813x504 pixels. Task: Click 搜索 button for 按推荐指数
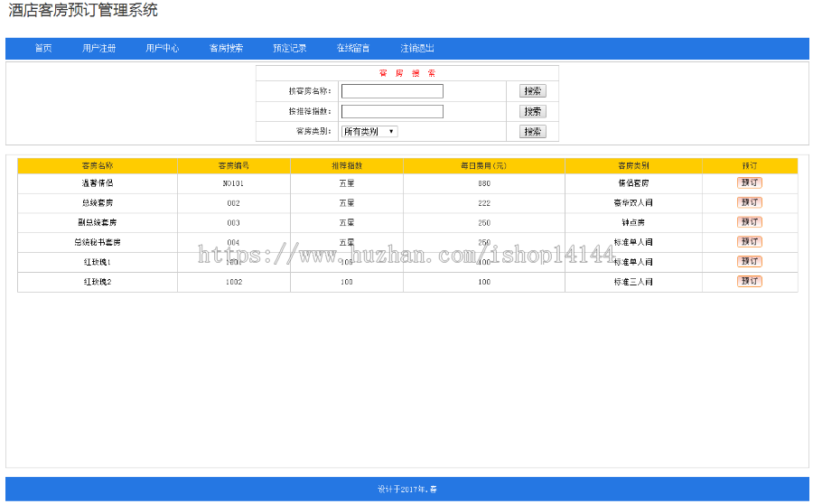pyautogui.click(x=532, y=111)
